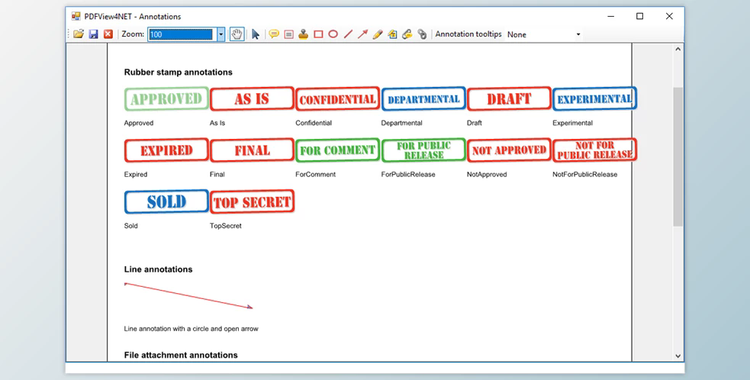Select the FOR COMMENT green stamp
This screenshot has height=380, width=750.
338,150
